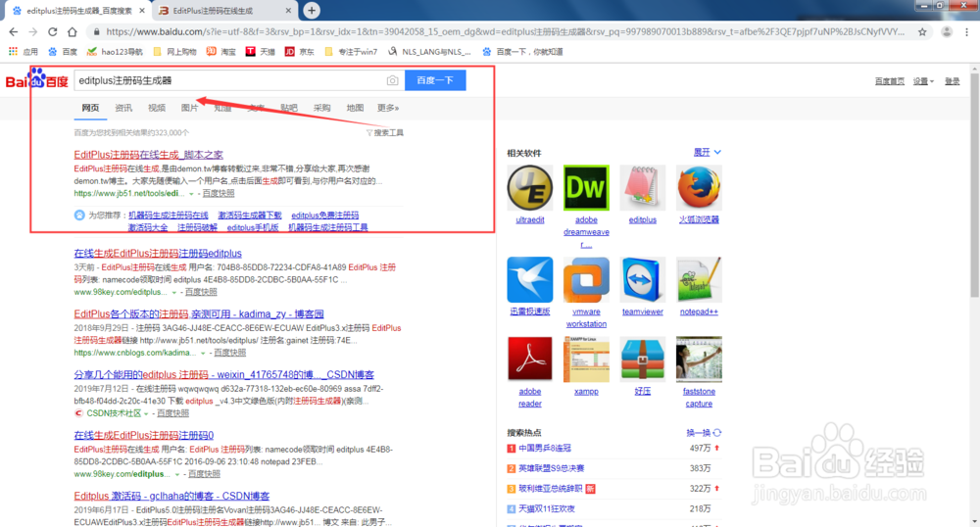This screenshot has width=980, height=527.
Task: Open result EditPlus各个版本的注册码 博客园
Action: (199, 313)
